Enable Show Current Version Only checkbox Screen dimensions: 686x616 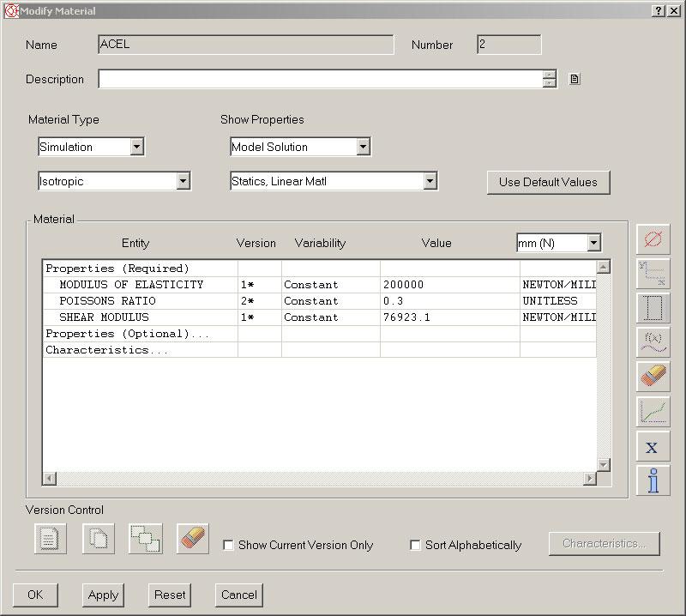coord(228,545)
